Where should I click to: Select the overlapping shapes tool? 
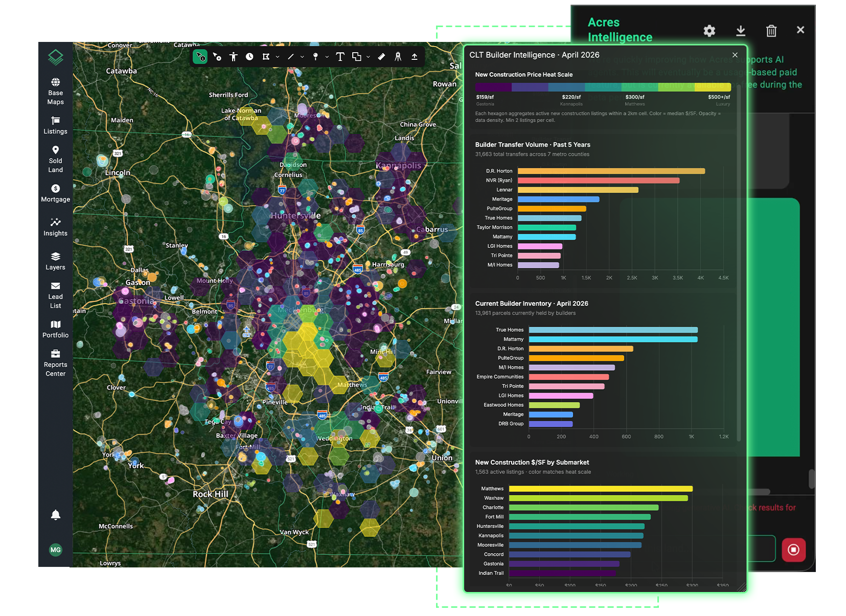(356, 57)
